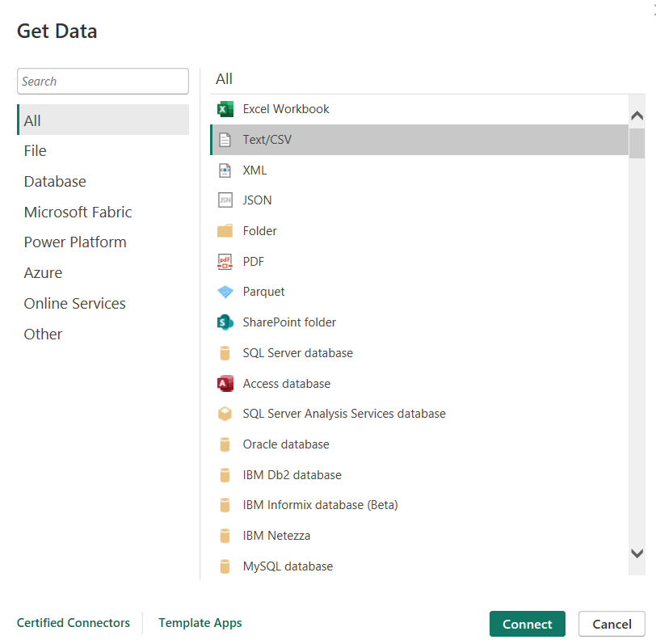Click the Folder connector icon
The image size is (656, 644).
click(225, 230)
